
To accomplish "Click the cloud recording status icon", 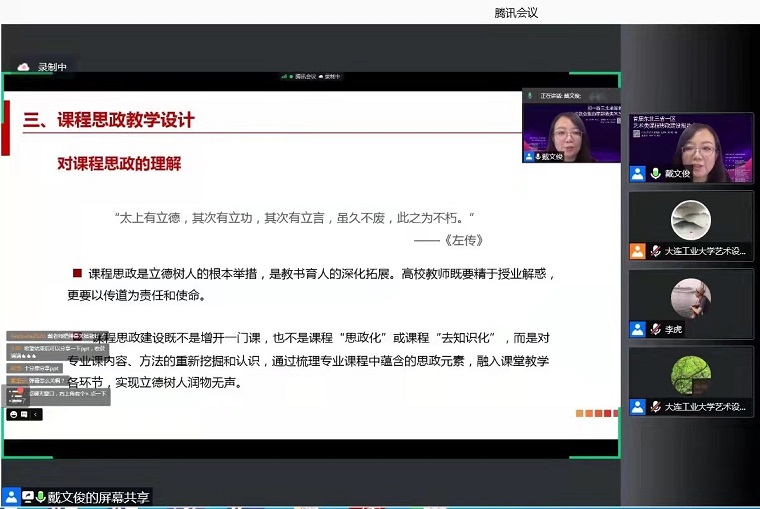I will 23,67.
